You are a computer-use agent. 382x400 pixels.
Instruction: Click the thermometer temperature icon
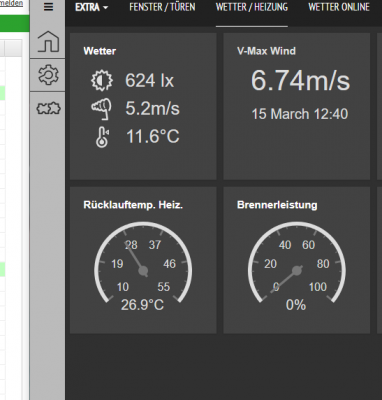click(102, 137)
